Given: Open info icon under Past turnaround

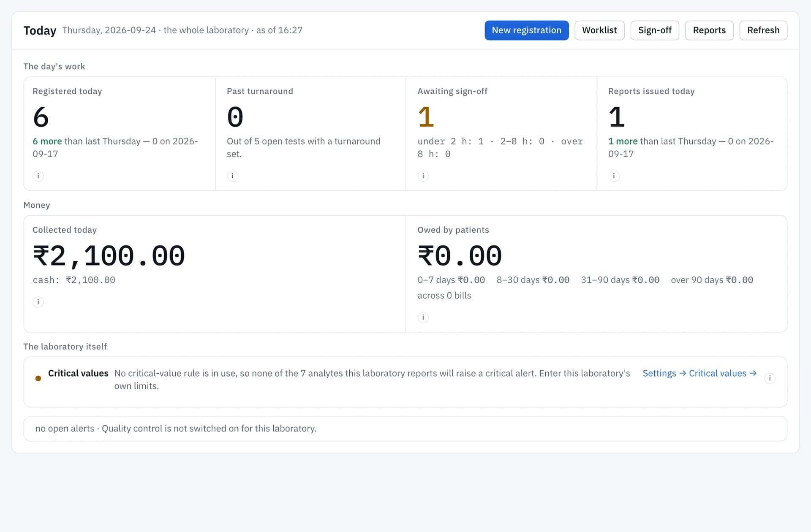Looking at the screenshot, I should [232, 176].
